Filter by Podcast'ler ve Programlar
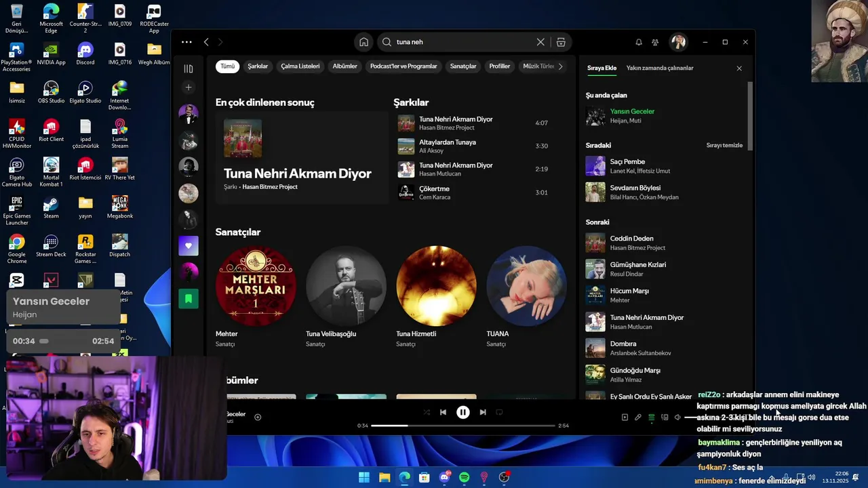The image size is (868, 488). tap(403, 66)
